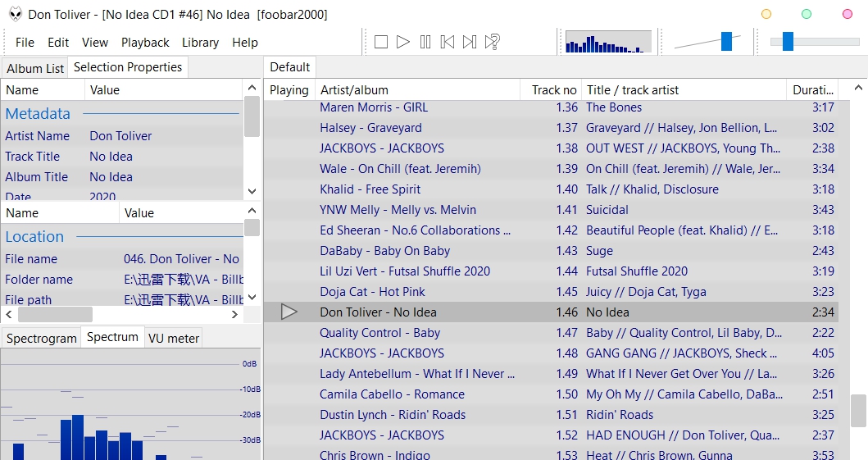Screen dimensions: 868x460
Task: Select Doja Cat - Hot Pink row
Action: 551,292
